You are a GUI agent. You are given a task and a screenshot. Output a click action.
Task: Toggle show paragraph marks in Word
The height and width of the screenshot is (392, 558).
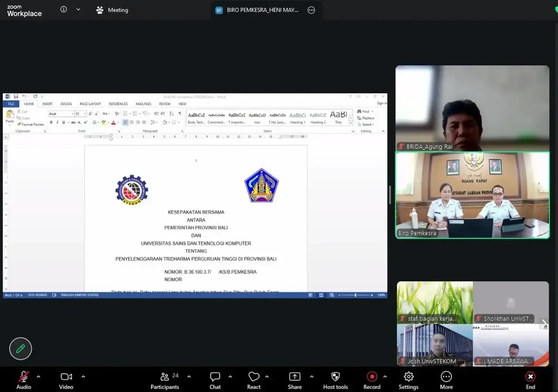point(180,113)
